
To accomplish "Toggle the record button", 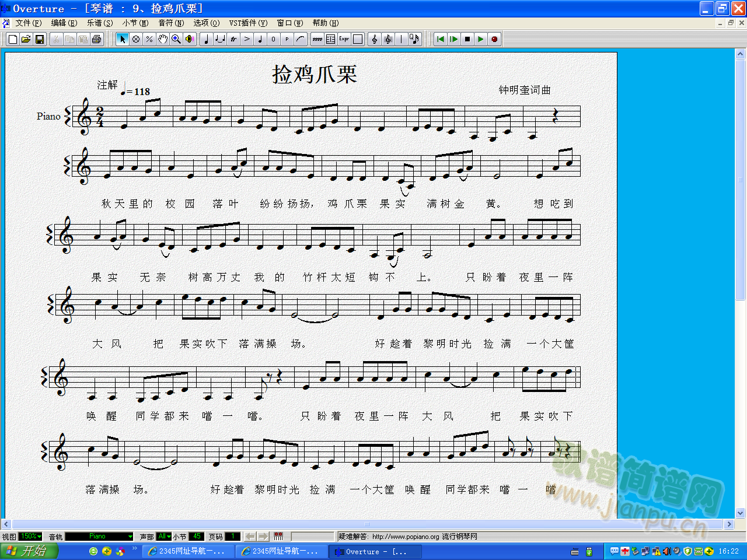I will (x=494, y=39).
